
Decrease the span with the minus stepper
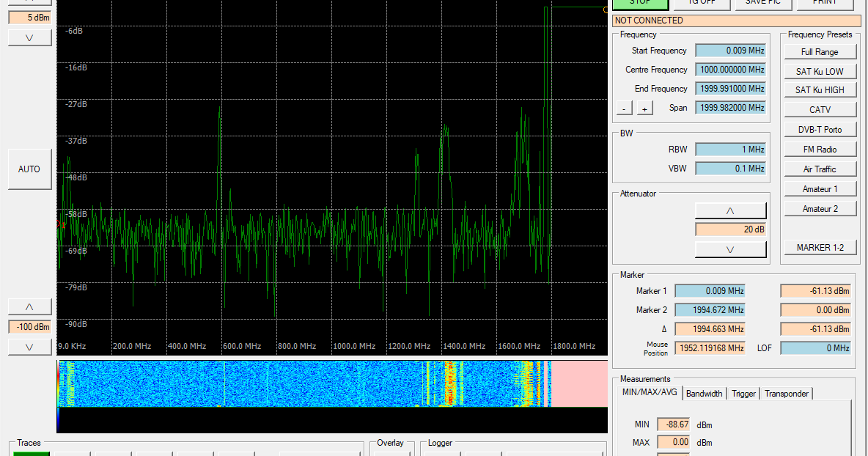[624, 108]
